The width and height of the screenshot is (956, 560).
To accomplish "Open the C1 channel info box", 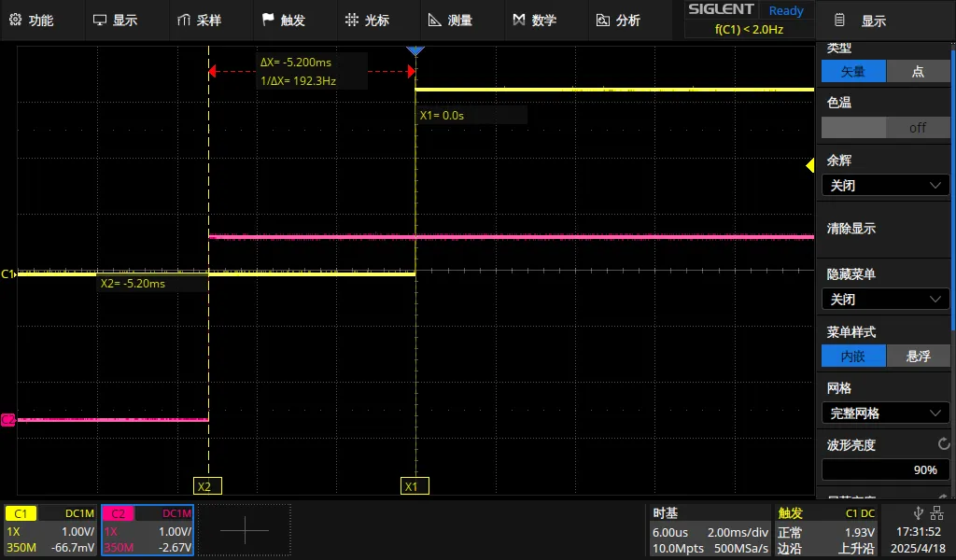I will (50, 530).
